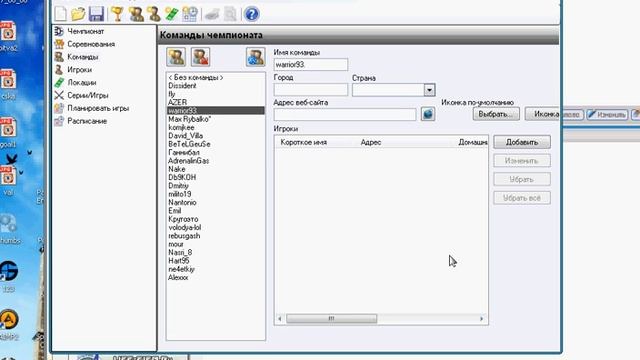Save using the floppy disk toolbar icon
640x360 pixels.
(96, 14)
